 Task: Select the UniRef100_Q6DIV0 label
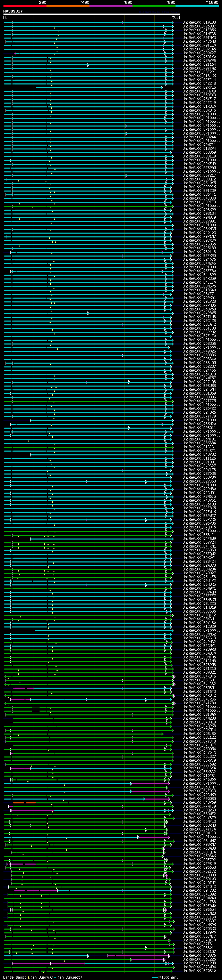click(x=199, y=57)
